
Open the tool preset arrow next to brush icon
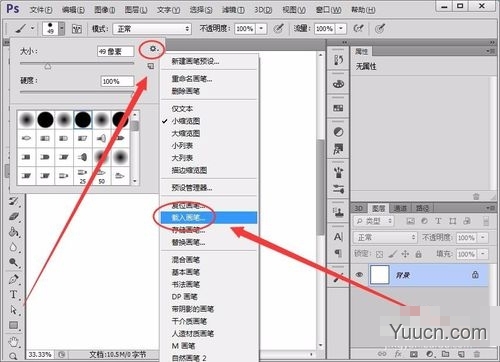click(x=33, y=28)
